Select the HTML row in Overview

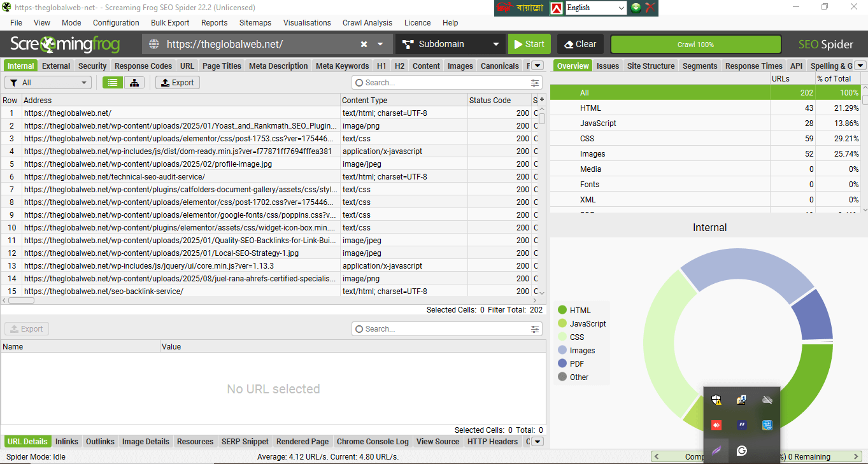coord(705,108)
